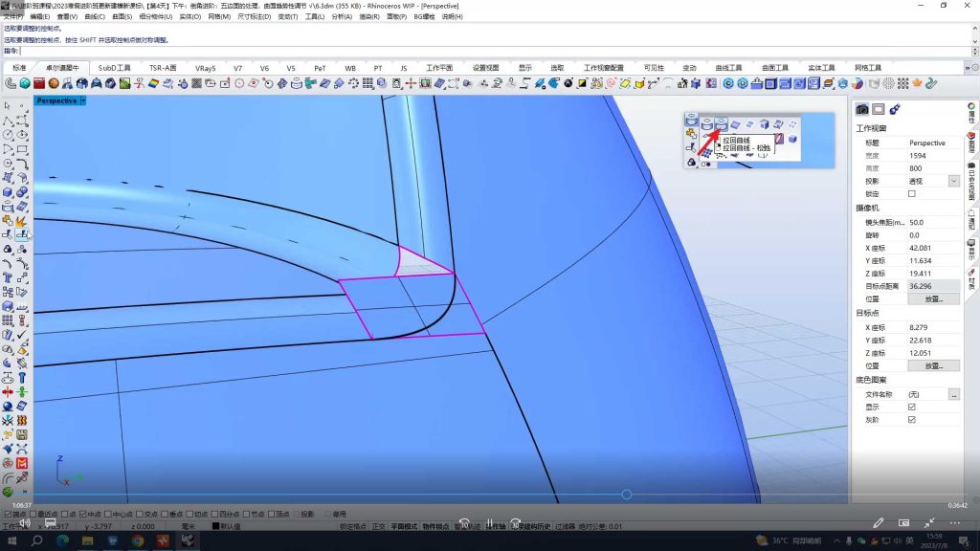Toggle the 中点 object snap checkbox
This screenshot has width=980, height=551.
83,514
